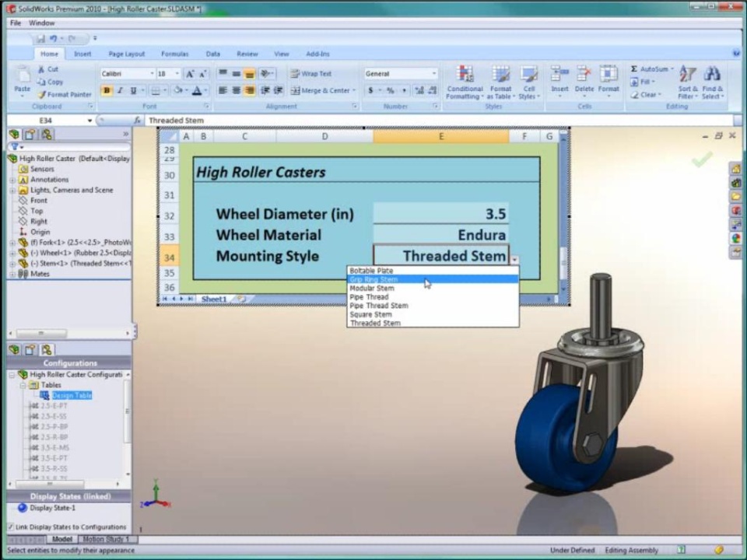Image resolution: width=747 pixels, height=560 pixels.
Task: Click Delete in the Cells group
Action: pos(584,81)
